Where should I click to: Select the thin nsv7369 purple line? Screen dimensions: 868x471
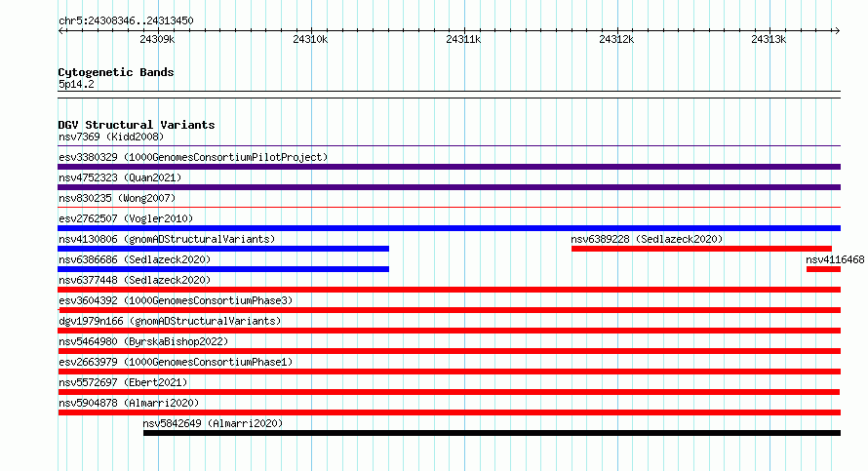(x=449, y=146)
